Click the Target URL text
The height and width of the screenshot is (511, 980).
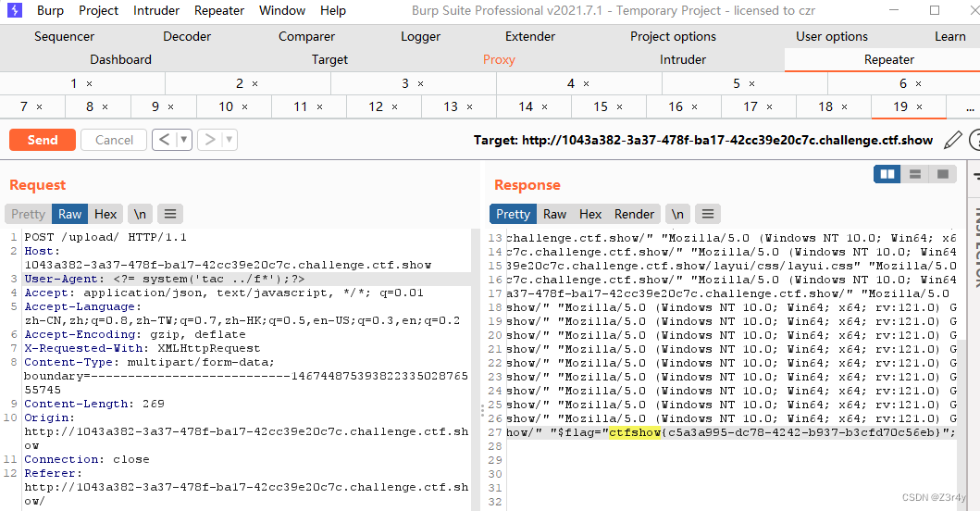[703, 140]
